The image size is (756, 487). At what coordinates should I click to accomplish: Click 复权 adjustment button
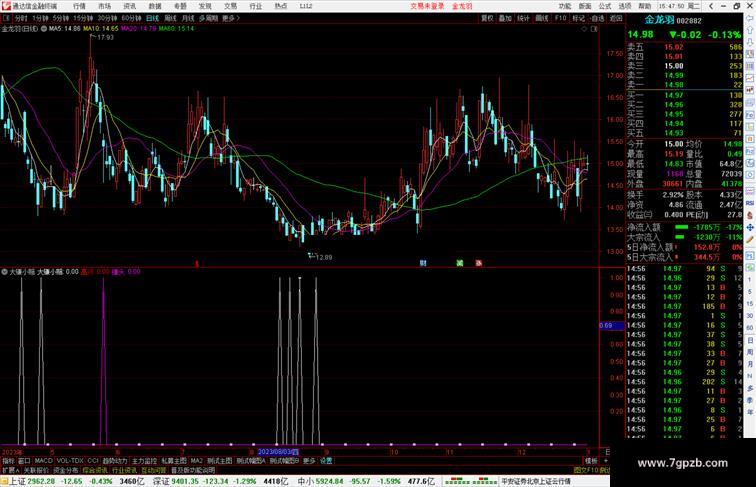pos(487,18)
